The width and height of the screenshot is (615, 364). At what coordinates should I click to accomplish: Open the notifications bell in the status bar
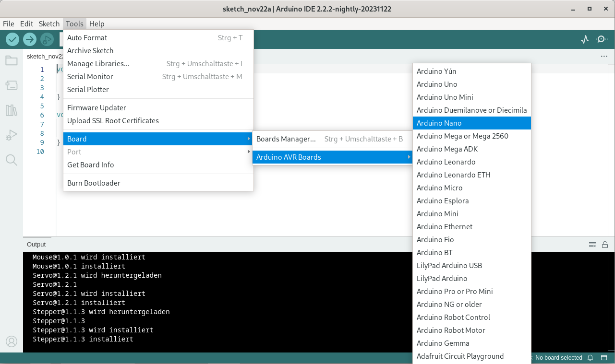tap(591, 358)
